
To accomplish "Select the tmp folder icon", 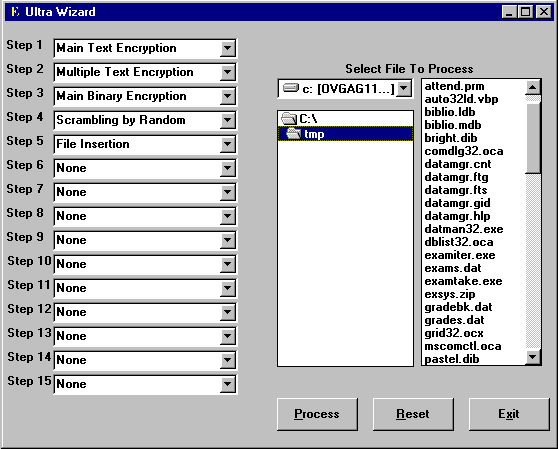I will (294, 134).
